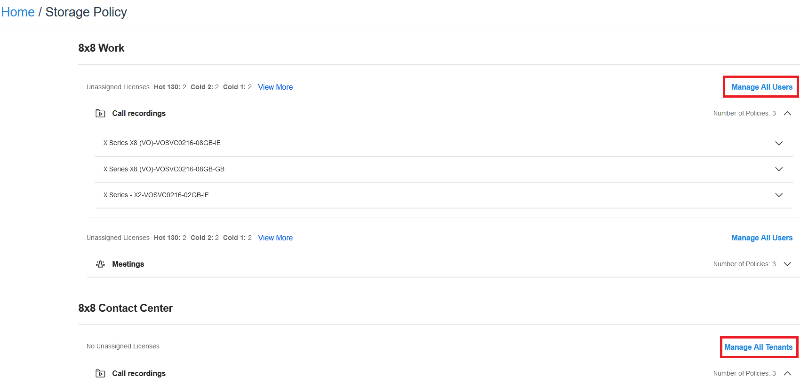Image resolution: width=800 pixels, height=385 pixels.
Task: Collapse the 8x8 Work Call recordings section
Action: (787, 113)
